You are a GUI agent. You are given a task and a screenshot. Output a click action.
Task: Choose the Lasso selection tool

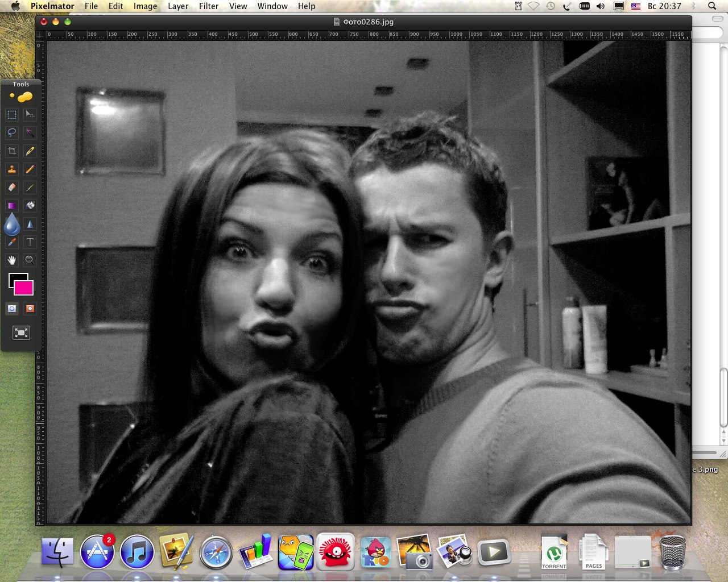tap(12, 133)
